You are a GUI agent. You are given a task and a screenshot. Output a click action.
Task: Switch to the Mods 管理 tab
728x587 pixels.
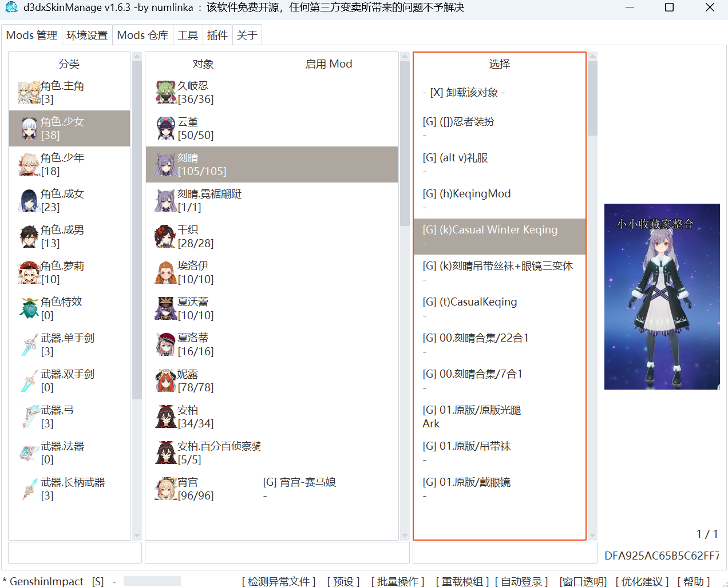[x=31, y=35]
